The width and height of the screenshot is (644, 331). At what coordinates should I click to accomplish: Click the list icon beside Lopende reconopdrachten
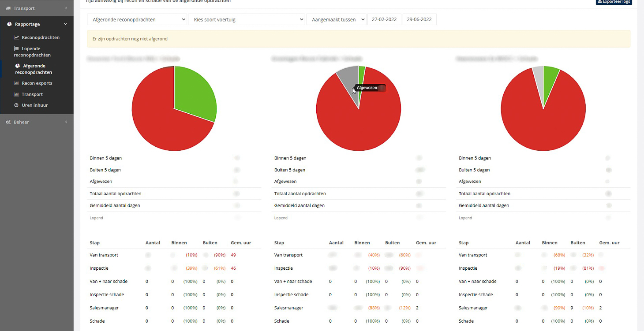coord(16,49)
